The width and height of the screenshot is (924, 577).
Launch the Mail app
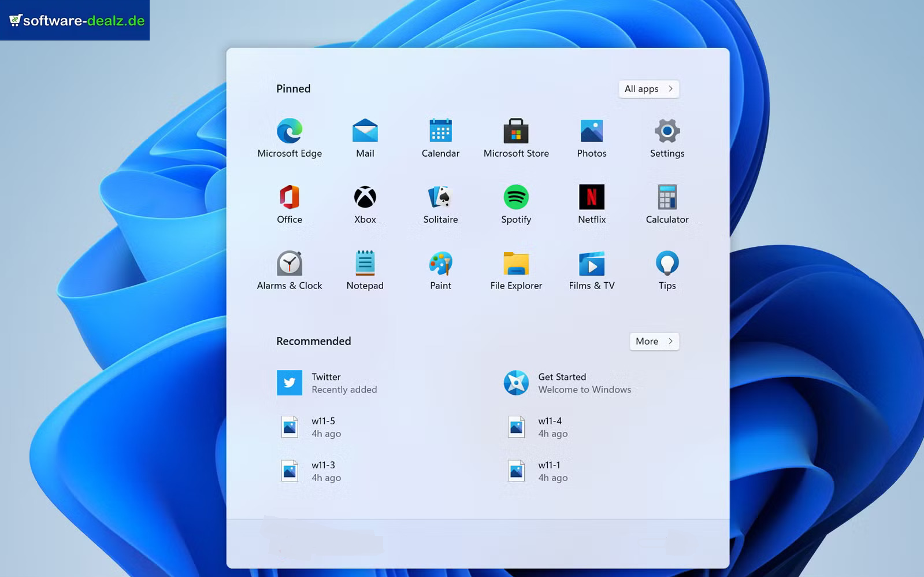pos(365,138)
